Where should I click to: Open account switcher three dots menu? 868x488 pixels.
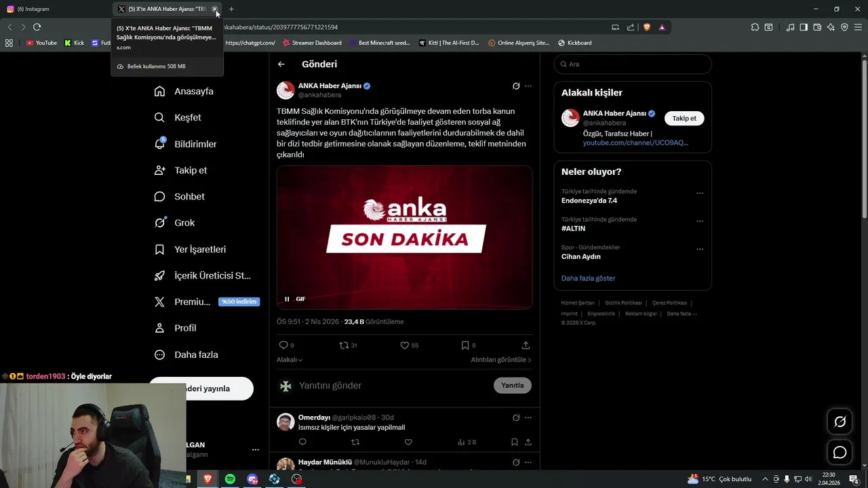(x=256, y=449)
